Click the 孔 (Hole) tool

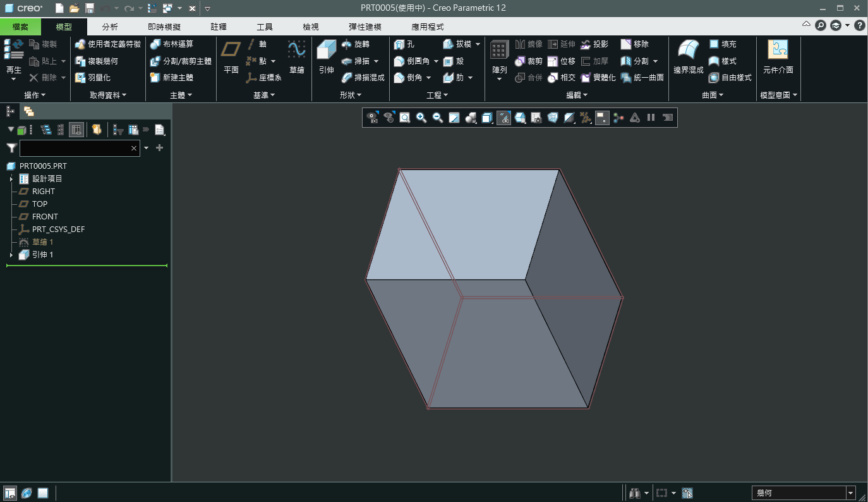click(404, 44)
